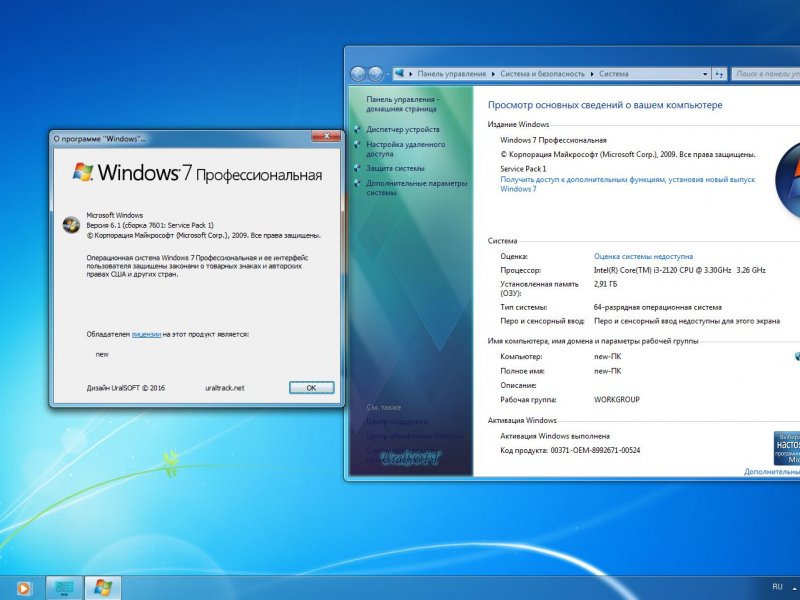The image size is (800, 600).
Task: Click link to get new Windows 7 edition
Action: point(628,184)
